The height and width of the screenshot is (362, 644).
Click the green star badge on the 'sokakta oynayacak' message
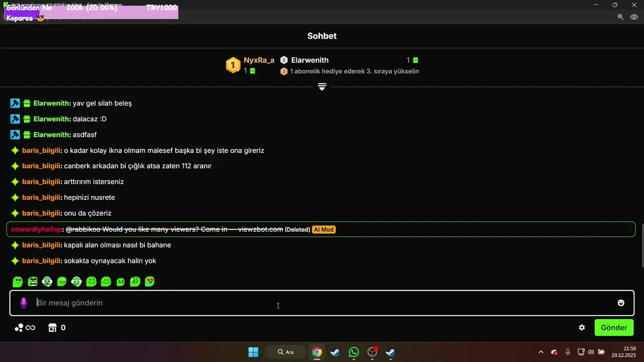[15, 261]
